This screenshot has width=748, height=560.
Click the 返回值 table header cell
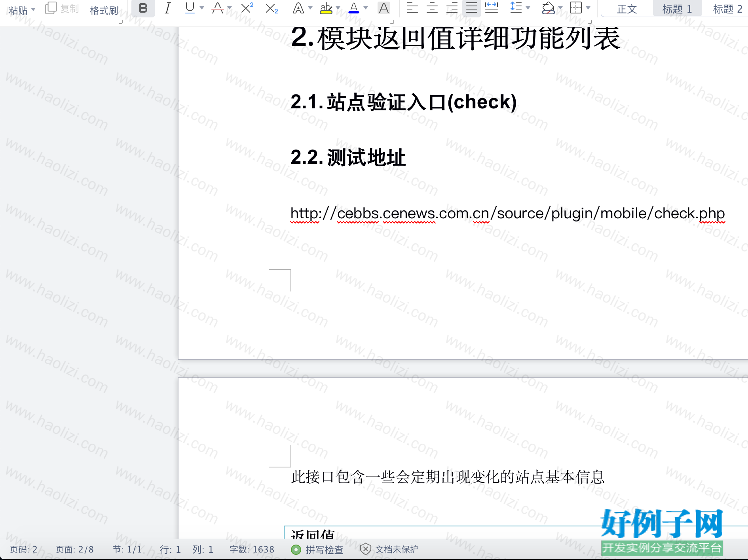coord(313,534)
